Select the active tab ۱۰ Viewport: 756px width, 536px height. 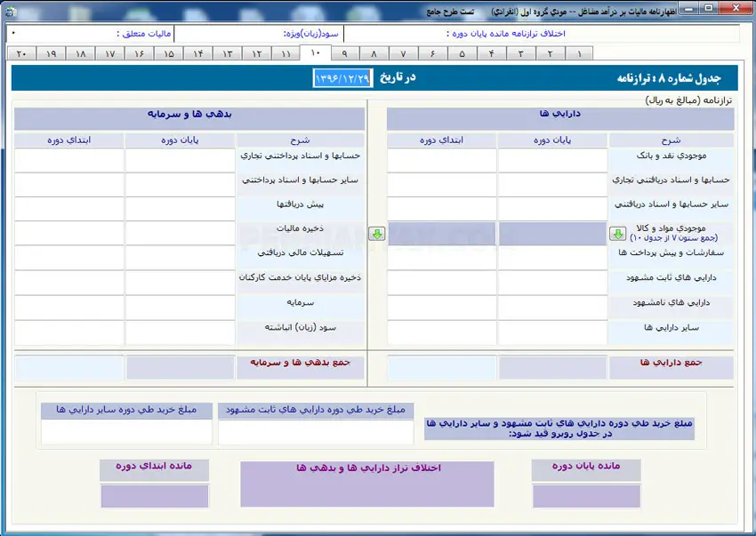coord(315,52)
